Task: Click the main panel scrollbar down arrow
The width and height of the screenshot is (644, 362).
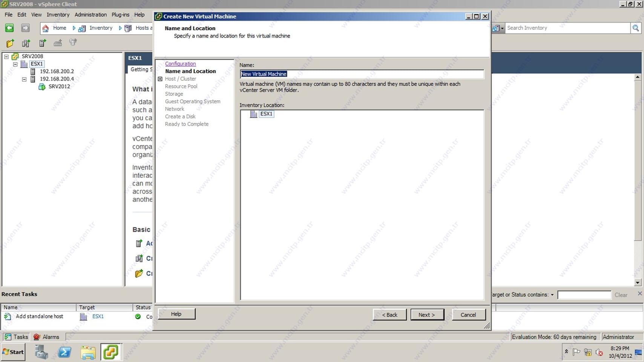Action: click(x=638, y=282)
